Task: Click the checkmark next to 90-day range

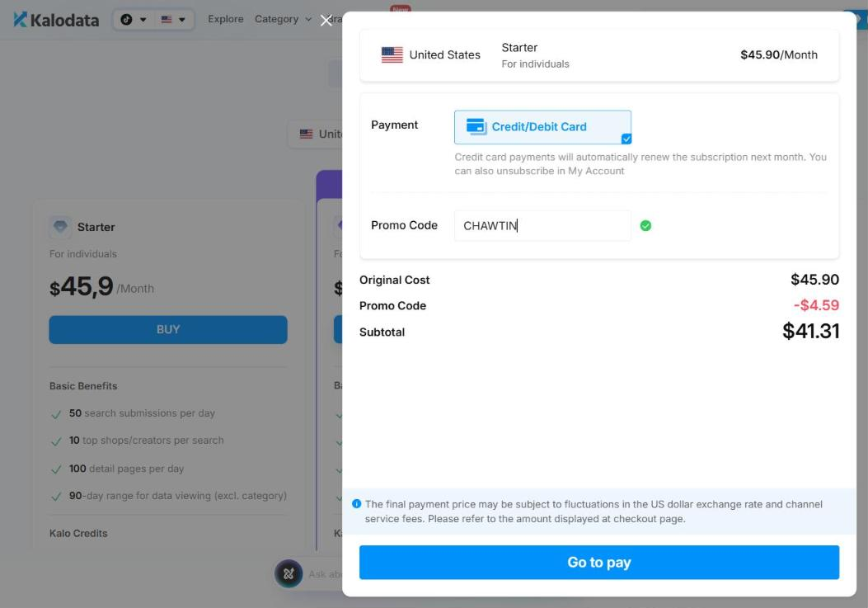Action: pyautogui.click(x=56, y=497)
